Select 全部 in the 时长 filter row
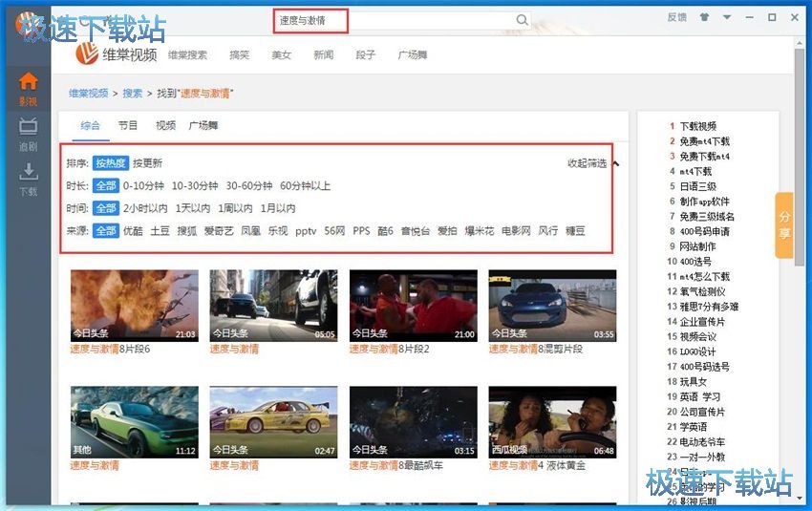Viewport: 812px width, 511px height. tap(106, 186)
